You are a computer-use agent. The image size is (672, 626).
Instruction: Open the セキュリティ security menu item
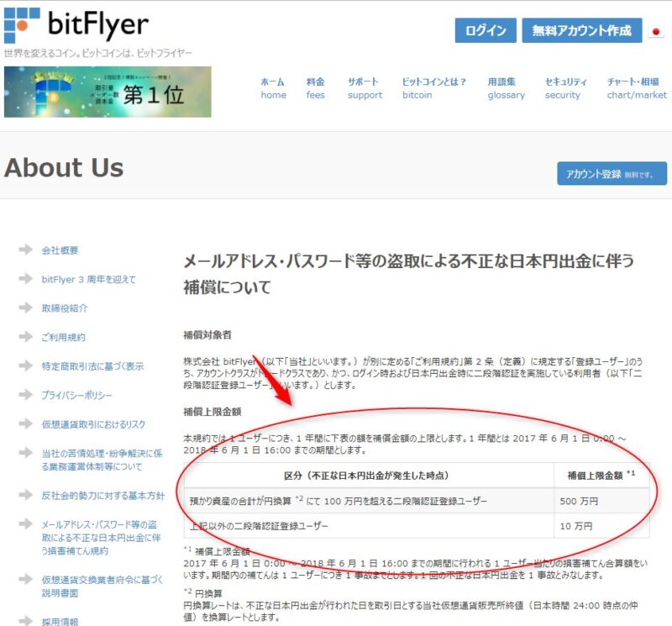point(565,88)
